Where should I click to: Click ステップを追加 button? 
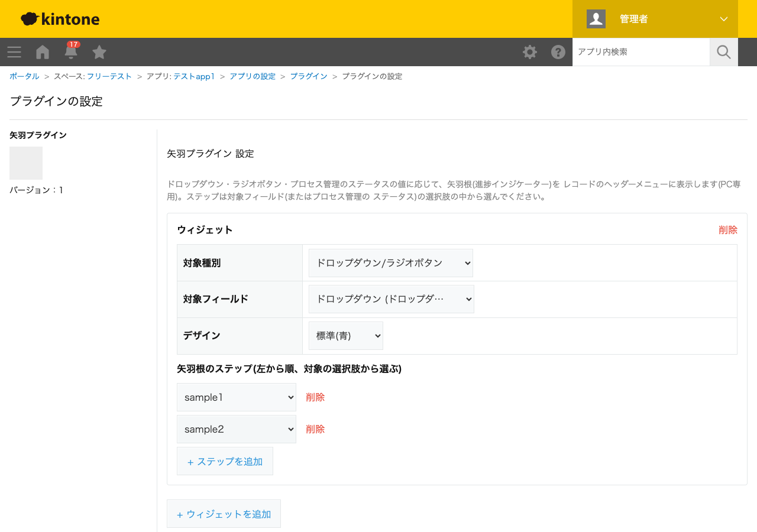pyautogui.click(x=225, y=461)
